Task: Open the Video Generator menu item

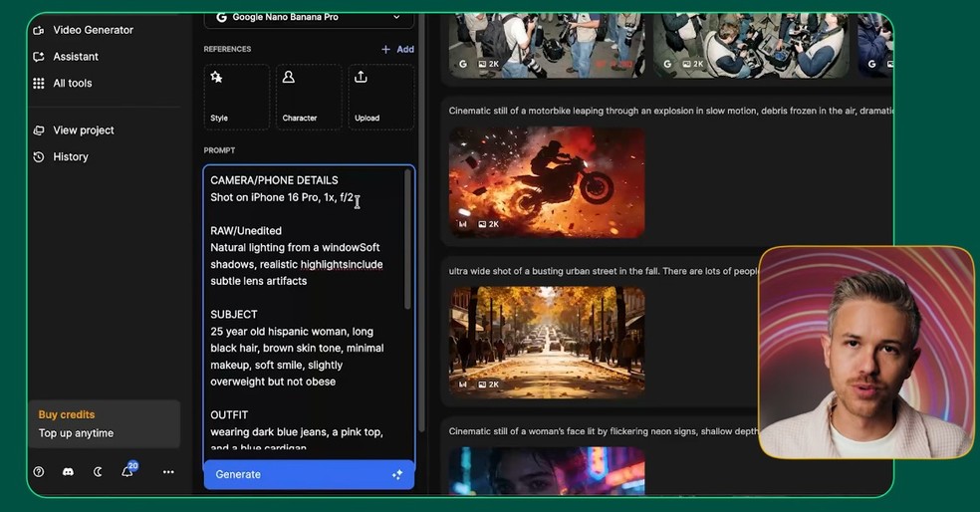Action: [x=93, y=30]
